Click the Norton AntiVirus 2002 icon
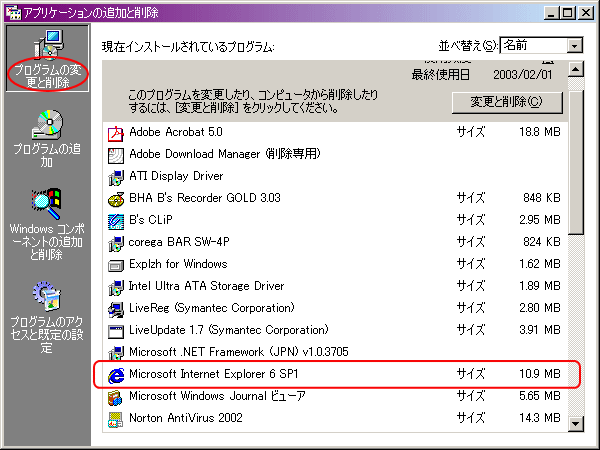The image size is (600, 450). point(115,418)
